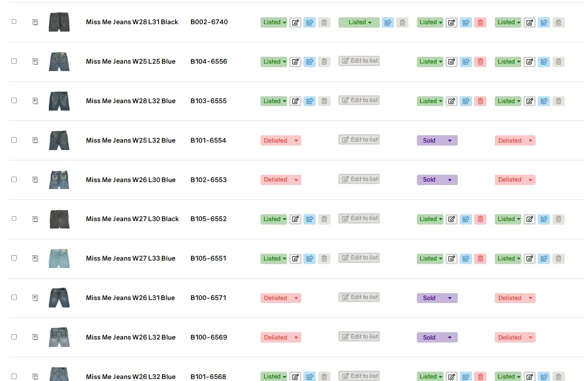Click SKU text B105-6551

coord(208,259)
